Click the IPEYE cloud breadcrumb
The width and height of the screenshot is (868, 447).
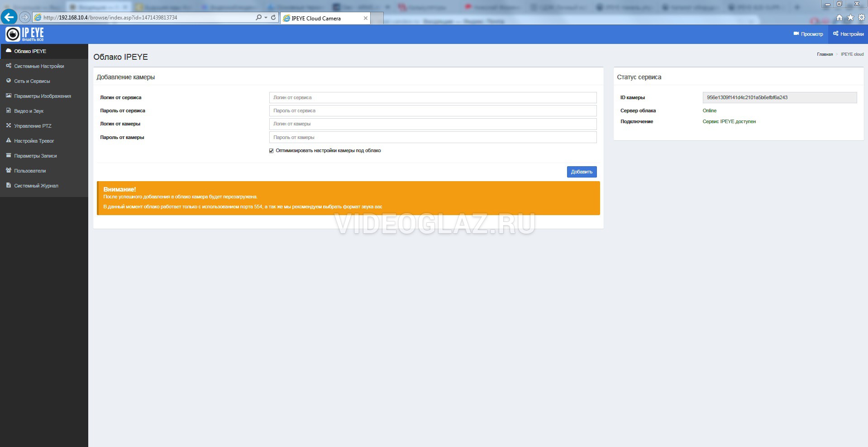coord(852,54)
